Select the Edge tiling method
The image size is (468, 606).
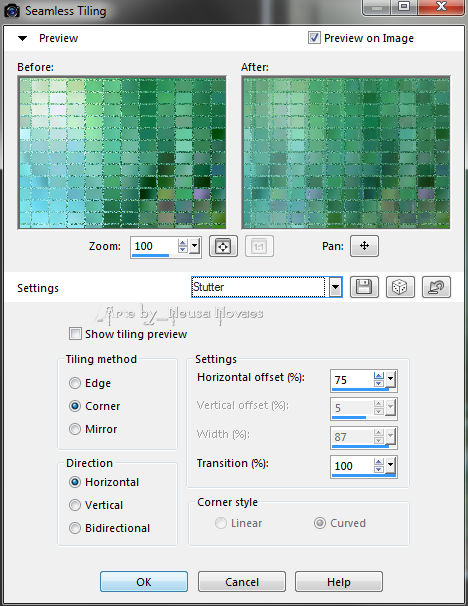pyautogui.click(x=75, y=383)
